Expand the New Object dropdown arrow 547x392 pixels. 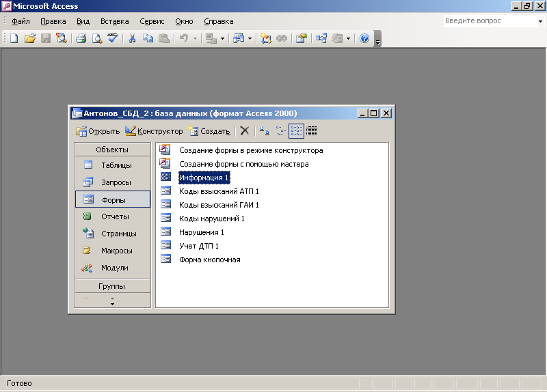[x=348, y=38]
